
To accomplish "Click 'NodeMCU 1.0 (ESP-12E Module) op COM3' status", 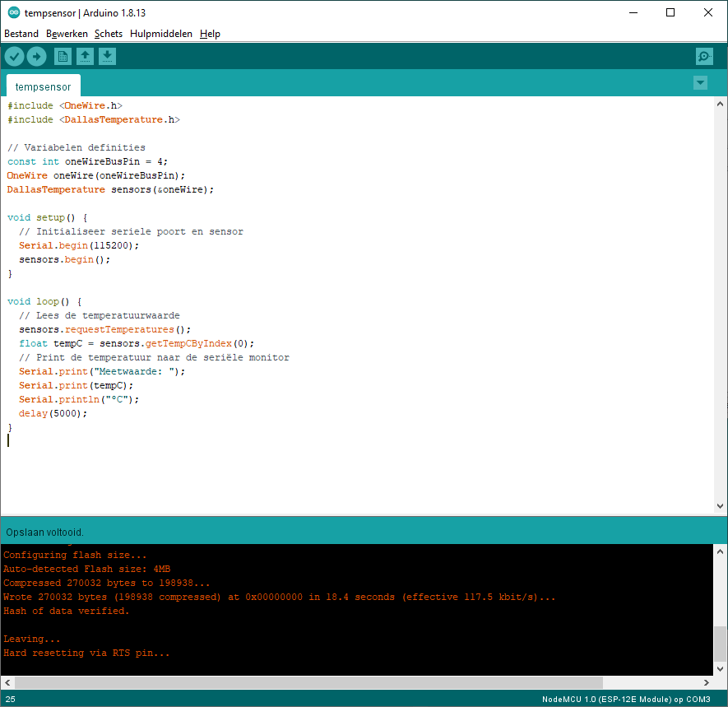I will [x=626, y=699].
